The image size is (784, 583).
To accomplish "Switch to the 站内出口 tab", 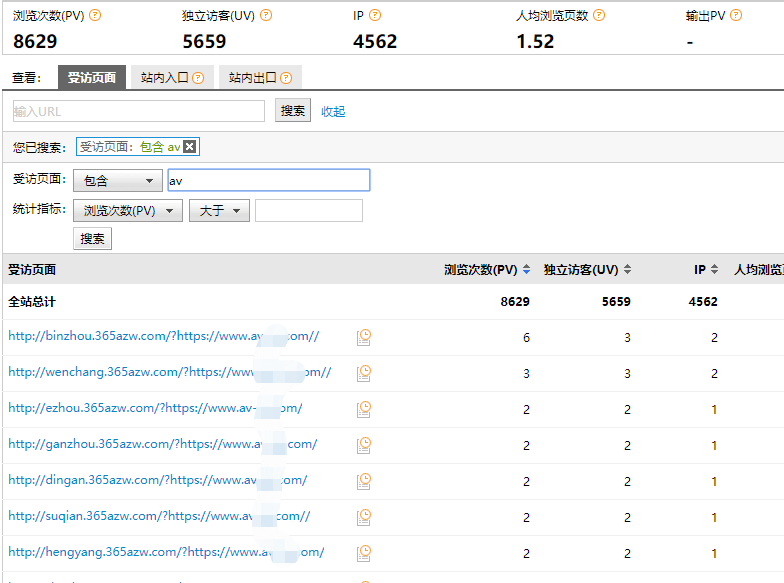I will [260, 78].
